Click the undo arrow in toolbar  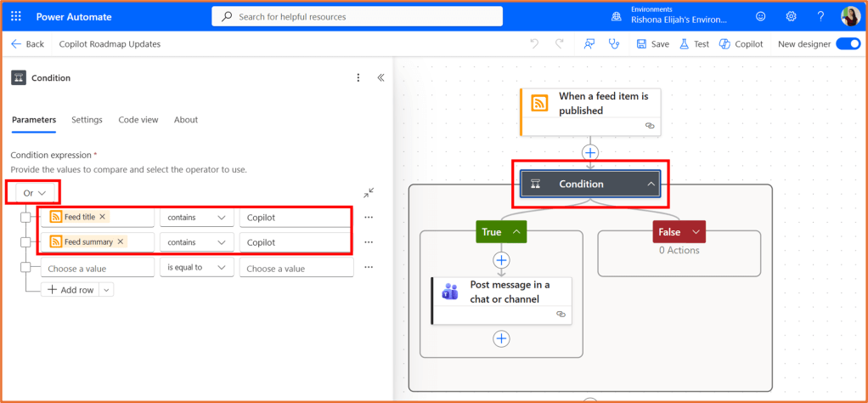(534, 44)
